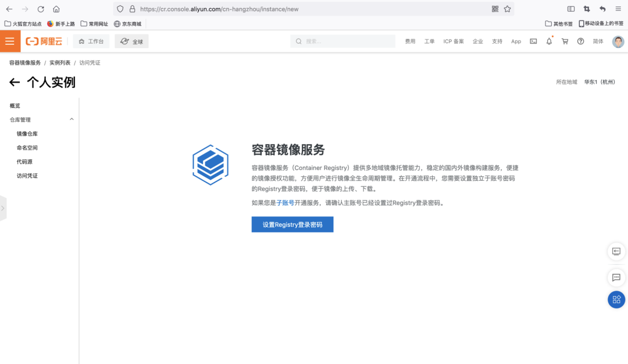Open the 新手上路 bookmark
This screenshot has width=628, height=364.
point(61,24)
